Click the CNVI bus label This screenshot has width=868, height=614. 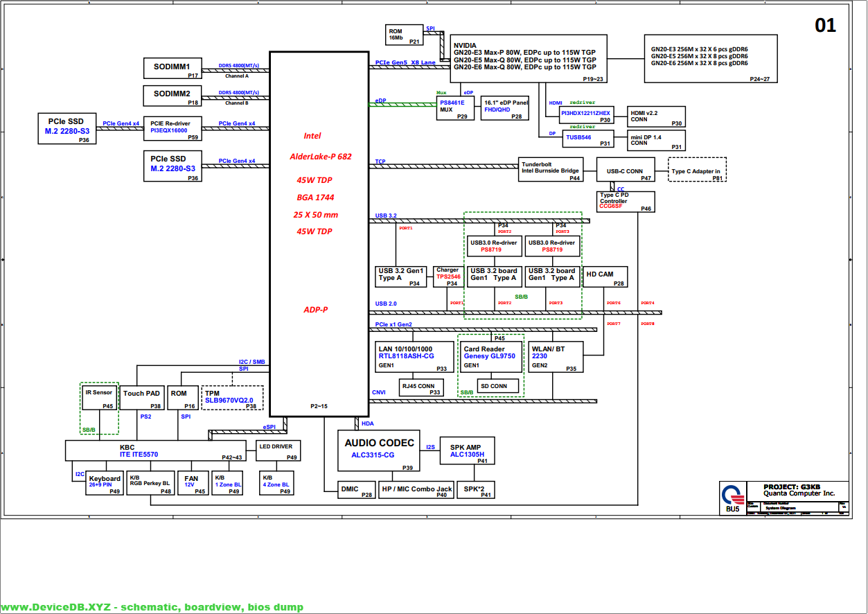378,392
